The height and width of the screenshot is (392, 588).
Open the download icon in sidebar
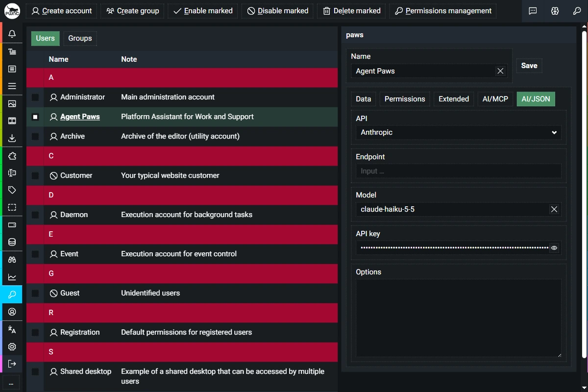point(12,138)
